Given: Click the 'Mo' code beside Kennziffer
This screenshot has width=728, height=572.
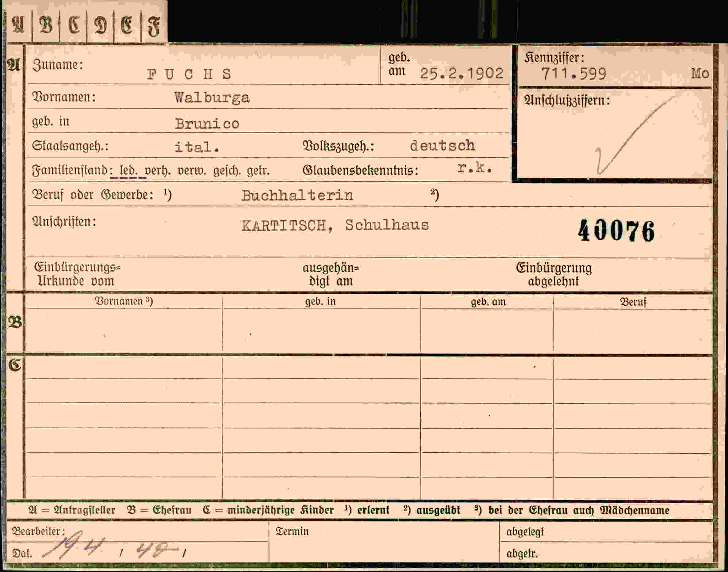Looking at the screenshot, I should pyautogui.click(x=700, y=74).
